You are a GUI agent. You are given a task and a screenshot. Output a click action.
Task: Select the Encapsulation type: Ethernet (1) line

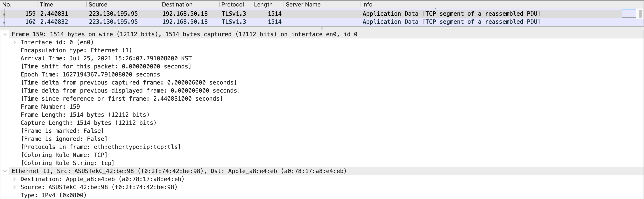(76, 51)
